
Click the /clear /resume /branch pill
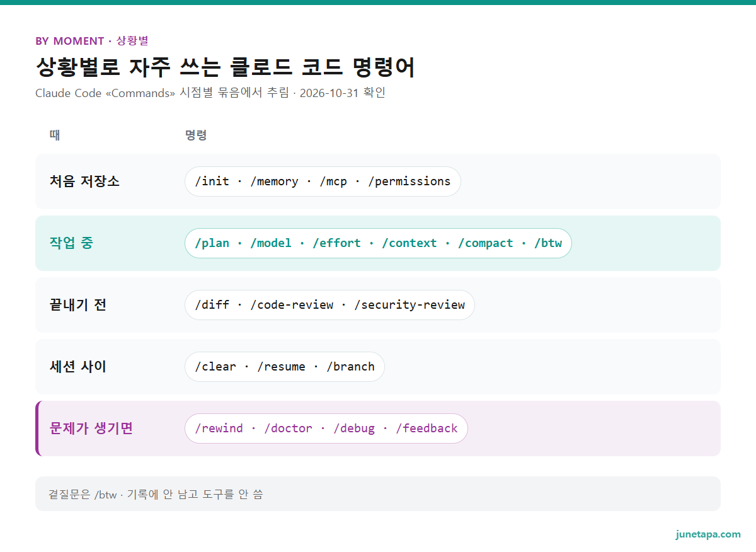coord(285,367)
